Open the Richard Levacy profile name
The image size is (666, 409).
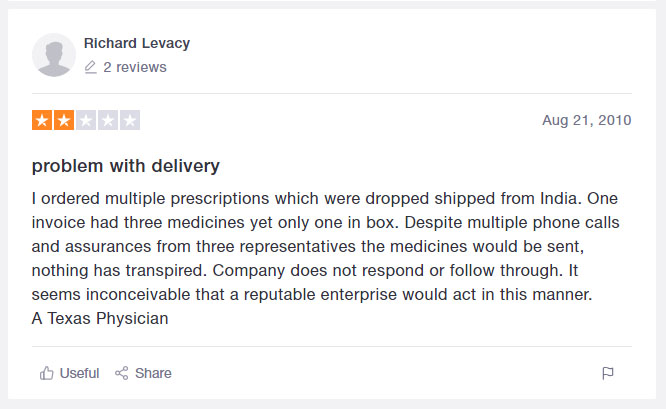[137, 43]
